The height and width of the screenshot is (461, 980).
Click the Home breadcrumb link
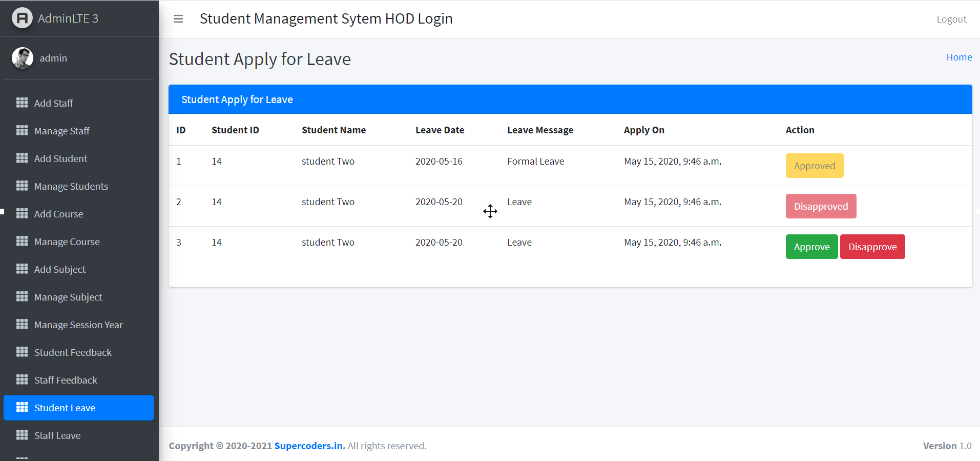pyautogui.click(x=958, y=57)
